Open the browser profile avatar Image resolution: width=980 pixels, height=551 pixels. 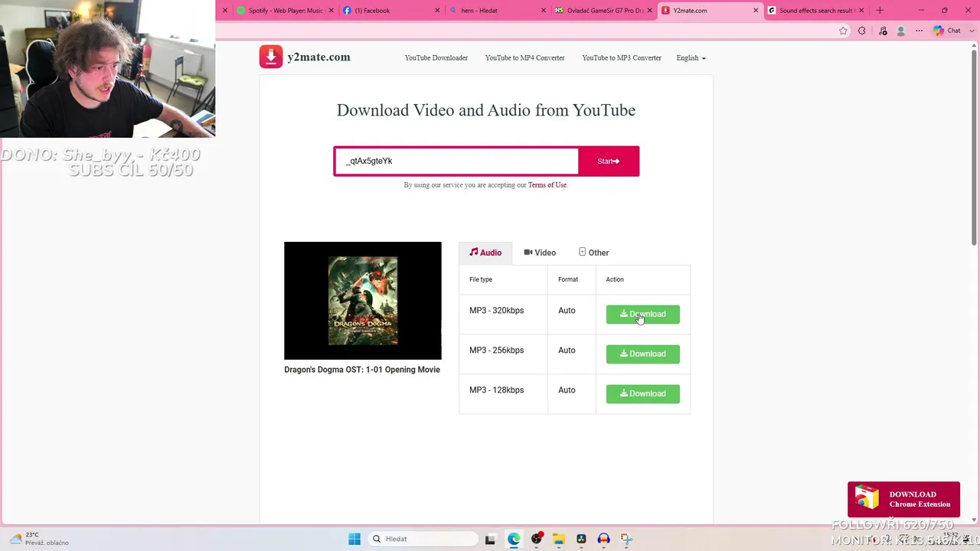pyautogui.click(x=901, y=31)
